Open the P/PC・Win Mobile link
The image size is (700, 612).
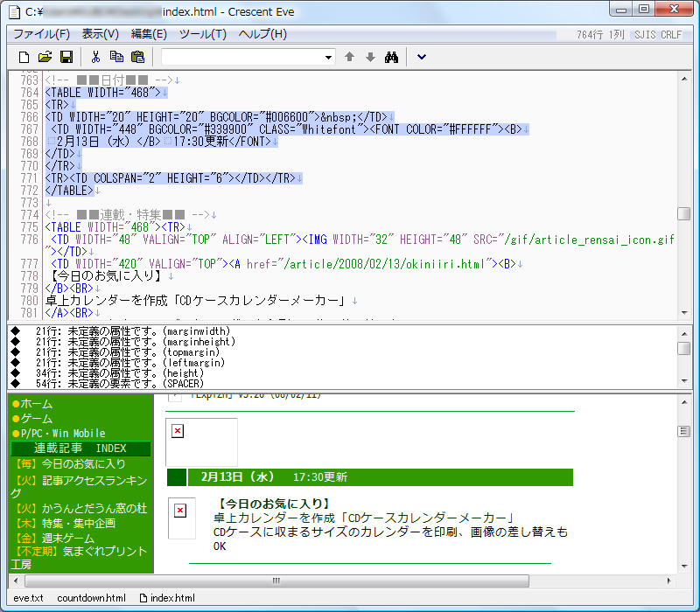pos(63,433)
